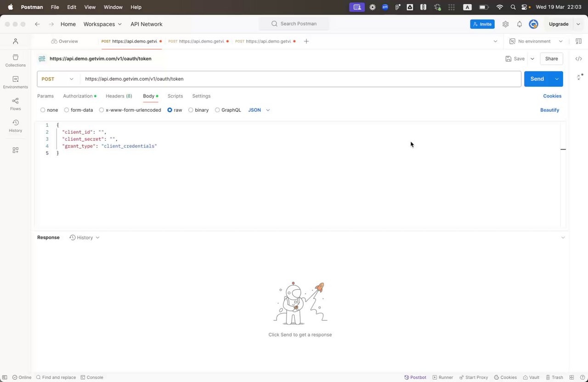Open a new tab with plus icon

click(x=306, y=41)
